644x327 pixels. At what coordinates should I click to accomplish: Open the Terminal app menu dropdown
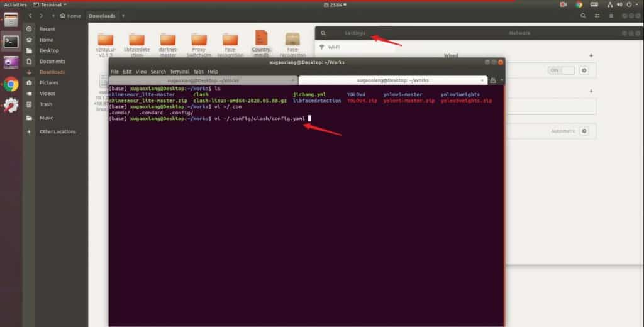(x=52, y=4)
